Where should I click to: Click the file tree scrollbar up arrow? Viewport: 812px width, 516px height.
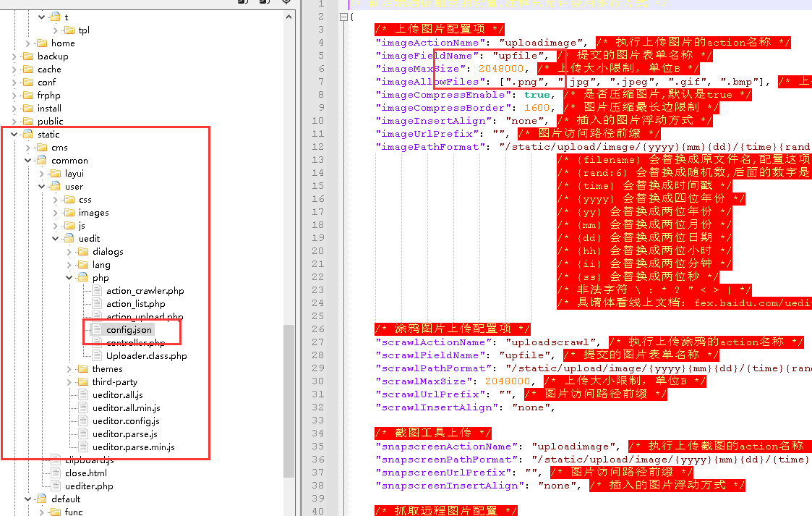click(289, 17)
